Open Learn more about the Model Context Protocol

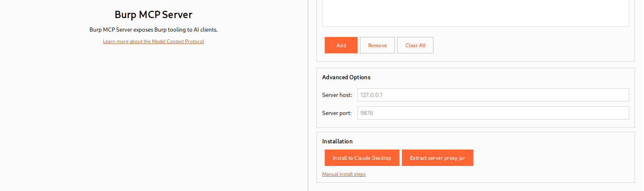153,41
